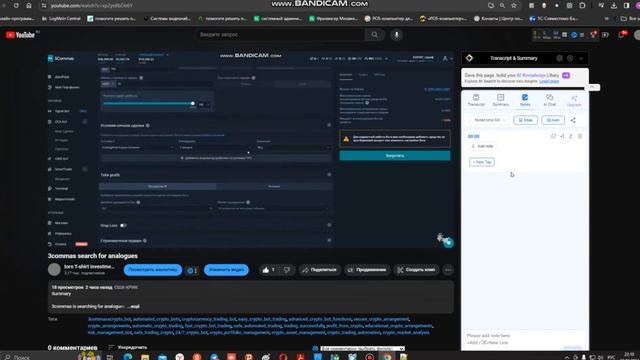The width and height of the screenshot is (640, 360).
Task: Expand the Stop Loss section right icon
Action: click(x=329, y=225)
